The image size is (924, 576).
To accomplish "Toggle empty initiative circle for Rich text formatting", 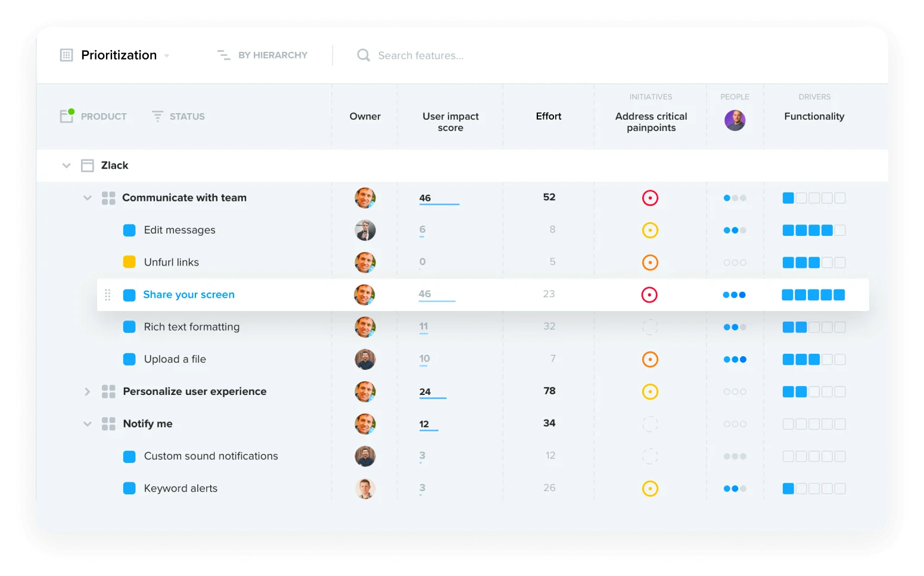I will [x=650, y=327].
